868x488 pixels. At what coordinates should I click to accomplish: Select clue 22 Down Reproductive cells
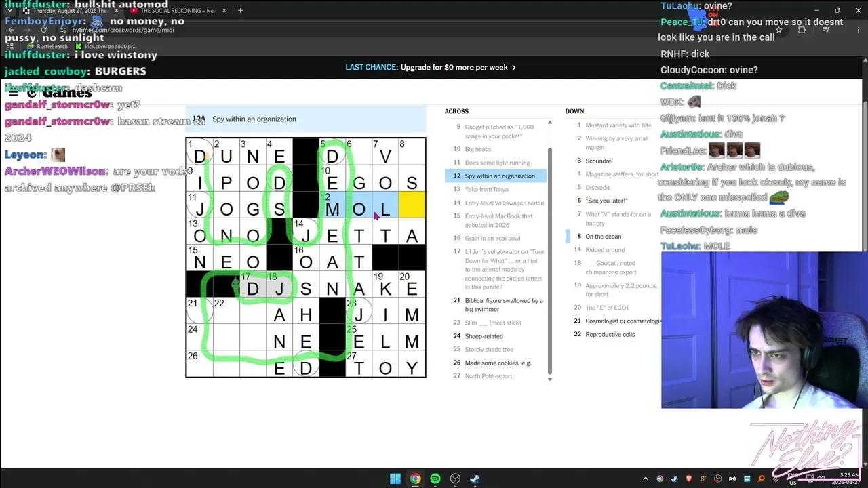[613, 334]
